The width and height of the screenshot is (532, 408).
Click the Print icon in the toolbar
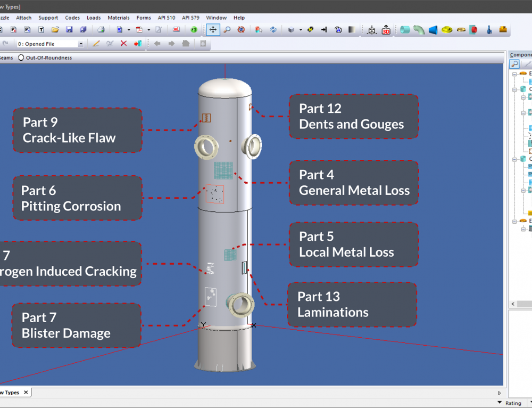tap(100, 29)
